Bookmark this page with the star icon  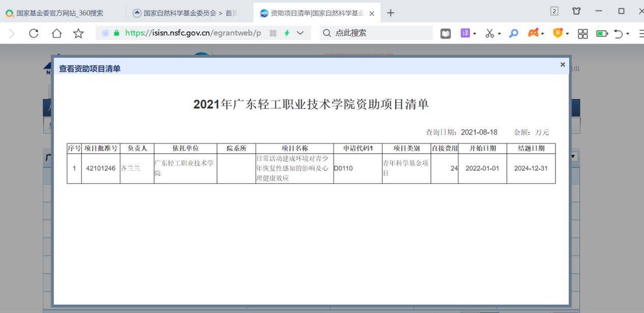tap(78, 34)
